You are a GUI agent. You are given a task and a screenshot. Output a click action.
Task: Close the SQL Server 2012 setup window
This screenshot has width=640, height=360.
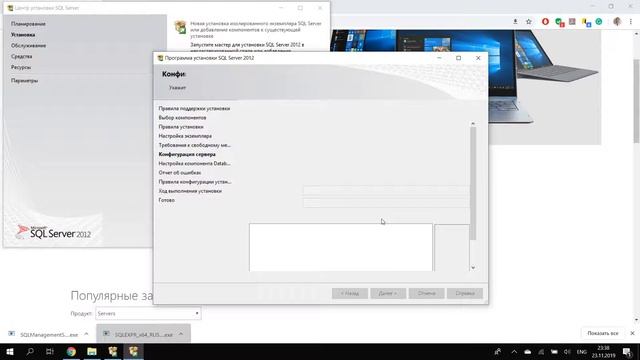tap(478, 58)
